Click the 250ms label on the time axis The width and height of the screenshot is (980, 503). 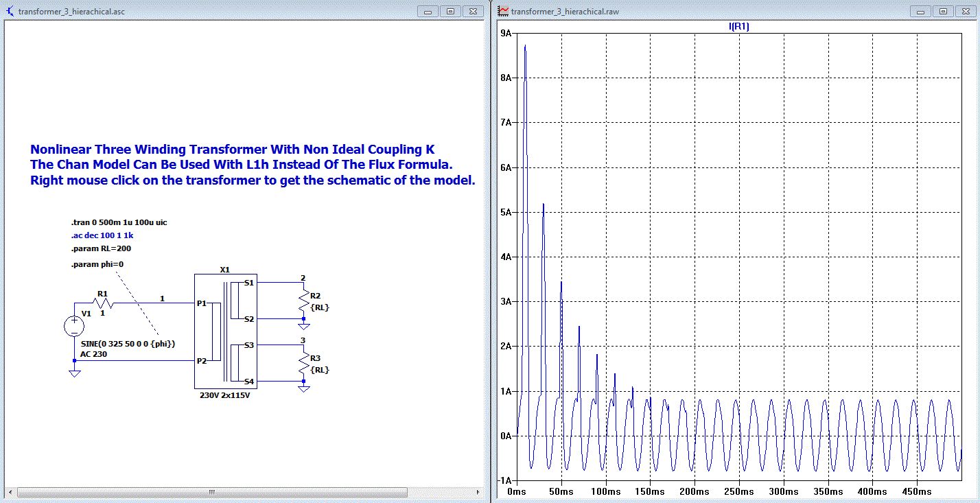[x=738, y=492]
